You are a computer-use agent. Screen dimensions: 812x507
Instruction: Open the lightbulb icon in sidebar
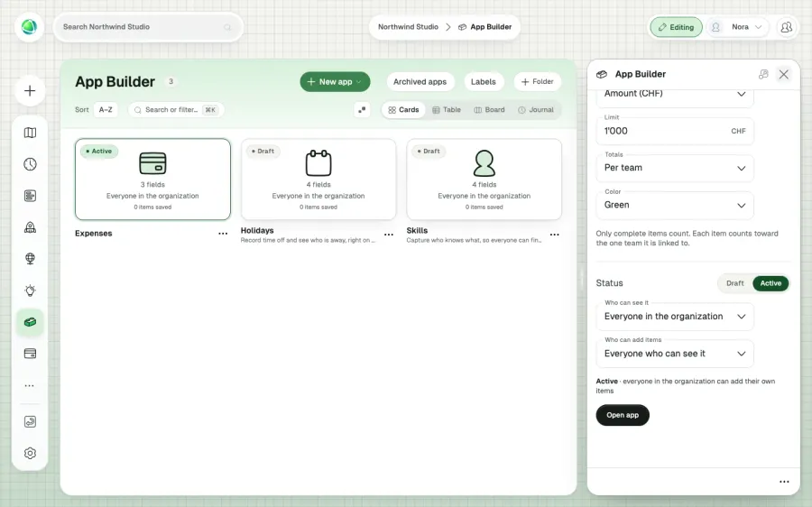(30, 290)
